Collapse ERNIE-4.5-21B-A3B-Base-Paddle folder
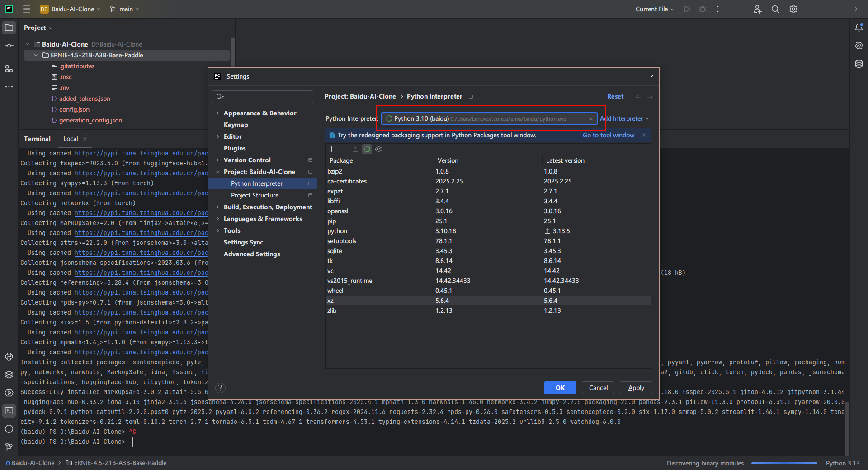 pyautogui.click(x=36, y=55)
